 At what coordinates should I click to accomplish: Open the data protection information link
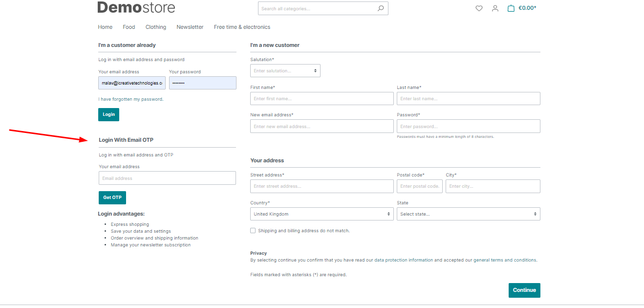(x=404, y=260)
